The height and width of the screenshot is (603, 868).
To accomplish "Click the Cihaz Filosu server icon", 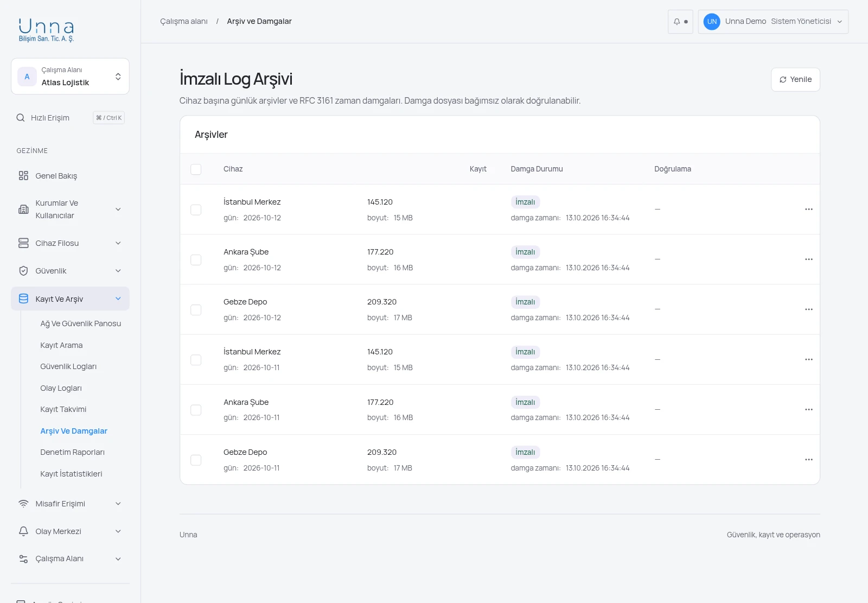I will pos(23,243).
